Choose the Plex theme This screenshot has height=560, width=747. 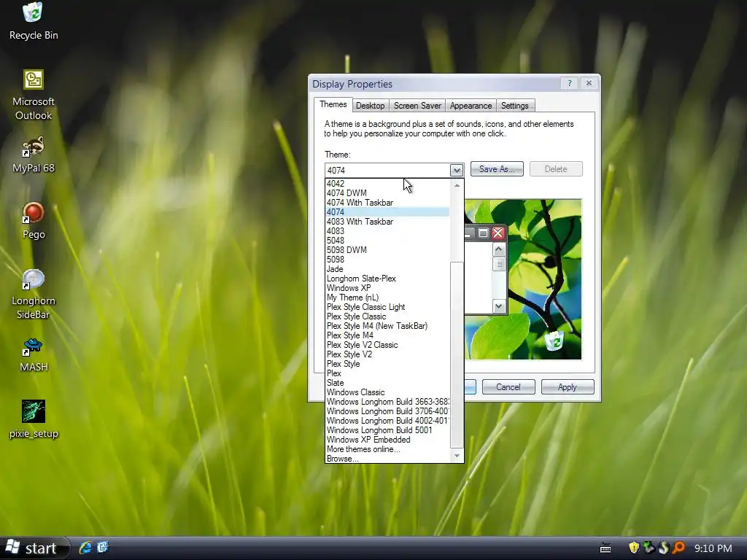click(387, 373)
